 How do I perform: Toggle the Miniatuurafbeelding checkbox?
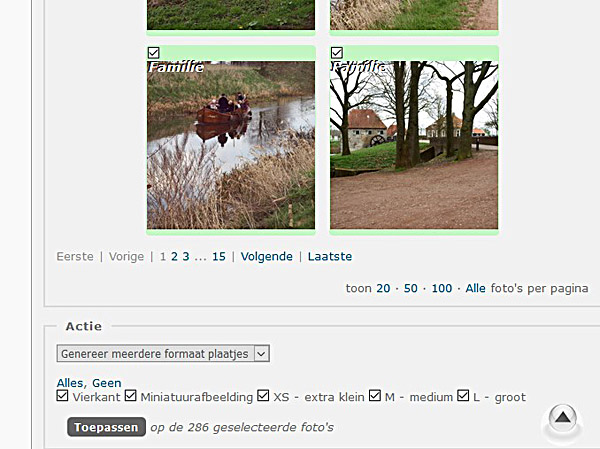(130, 395)
